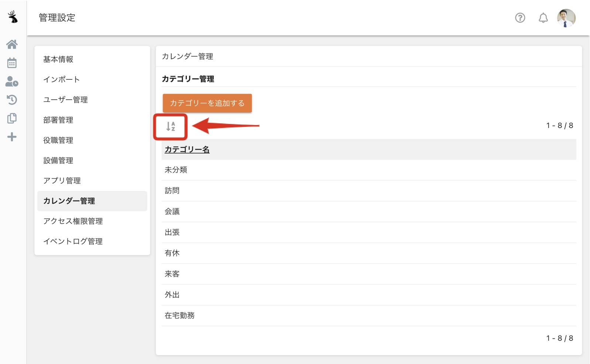The height and width of the screenshot is (364, 590).
Task: Select 部署管理 menu item
Action: coord(58,120)
